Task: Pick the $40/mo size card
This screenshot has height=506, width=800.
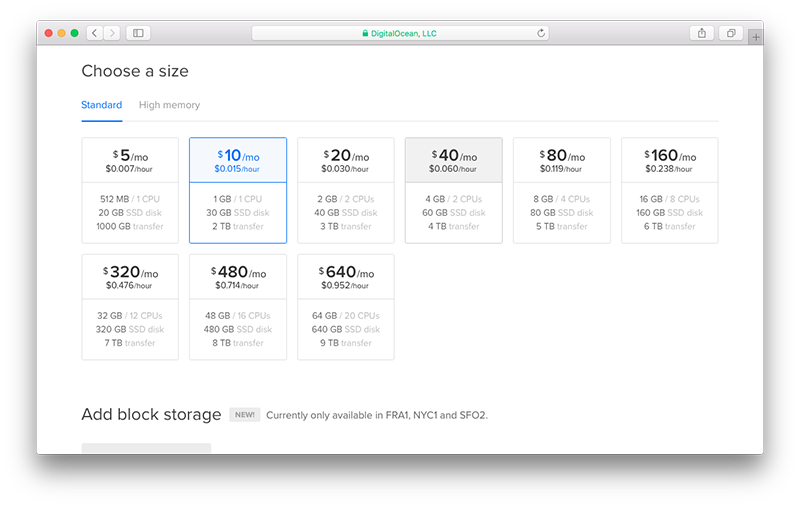Action: tap(454, 190)
